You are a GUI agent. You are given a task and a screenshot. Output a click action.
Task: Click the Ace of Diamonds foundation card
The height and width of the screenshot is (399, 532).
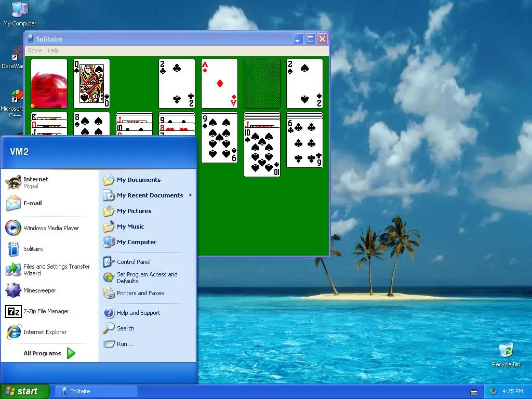[220, 84]
